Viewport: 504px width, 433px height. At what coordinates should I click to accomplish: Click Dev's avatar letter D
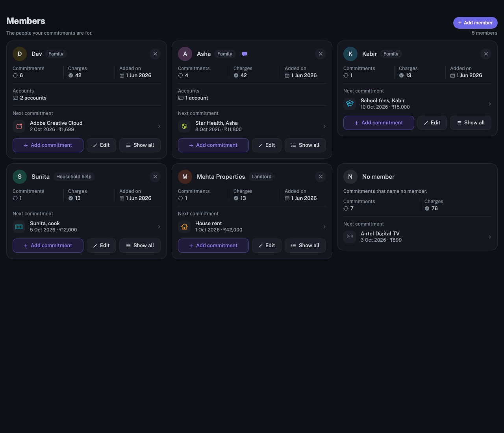[20, 54]
